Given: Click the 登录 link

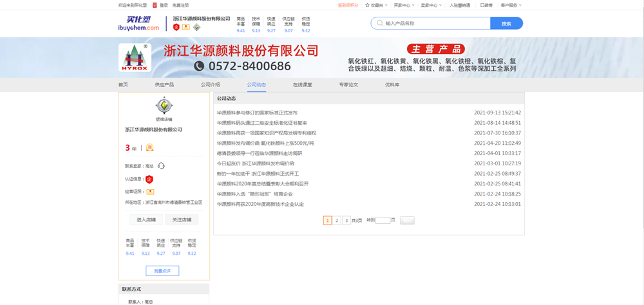Looking at the screenshot, I should click(164, 5).
